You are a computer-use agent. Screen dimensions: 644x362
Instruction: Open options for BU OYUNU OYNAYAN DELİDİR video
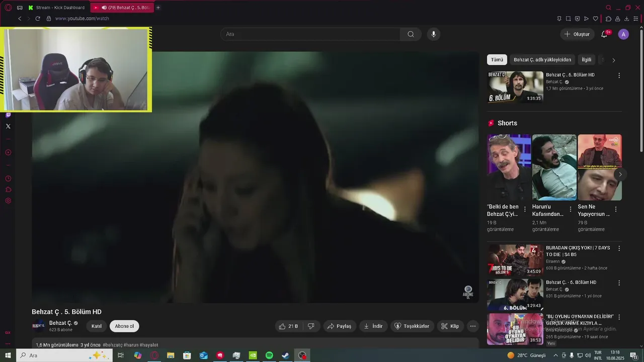click(619, 317)
